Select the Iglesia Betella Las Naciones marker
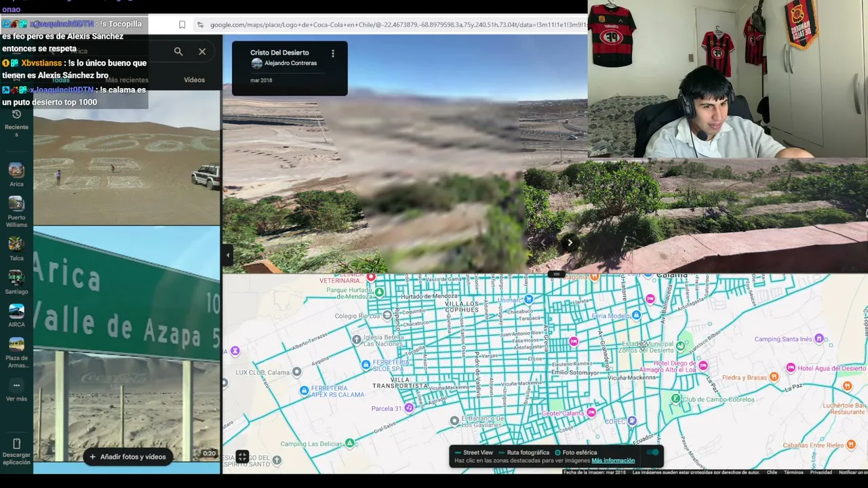The height and width of the screenshot is (488, 868). 357,339
